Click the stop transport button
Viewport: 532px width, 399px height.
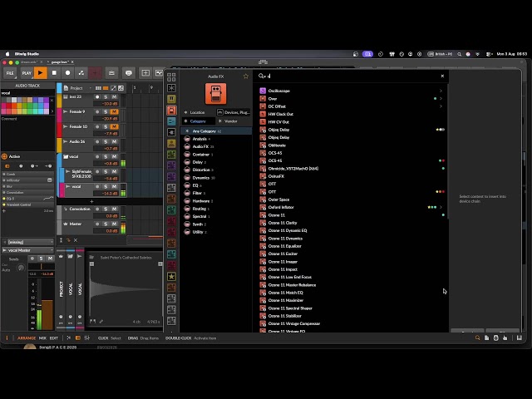[54, 73]
